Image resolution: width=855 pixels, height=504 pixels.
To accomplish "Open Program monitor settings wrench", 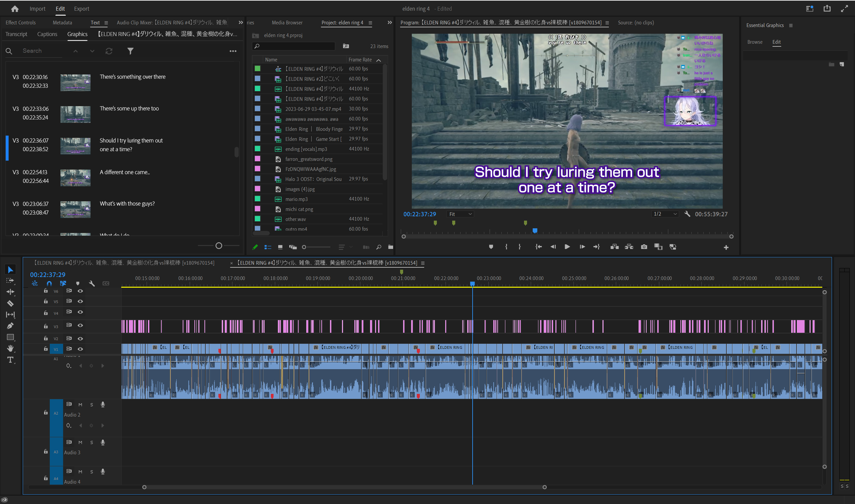I will (687, 214).
